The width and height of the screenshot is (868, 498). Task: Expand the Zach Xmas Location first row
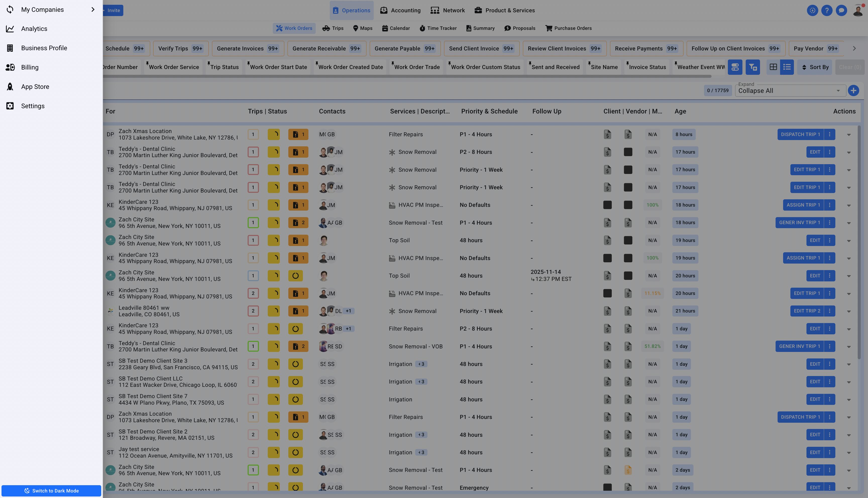pyautogui.click(x=849, y=135)
